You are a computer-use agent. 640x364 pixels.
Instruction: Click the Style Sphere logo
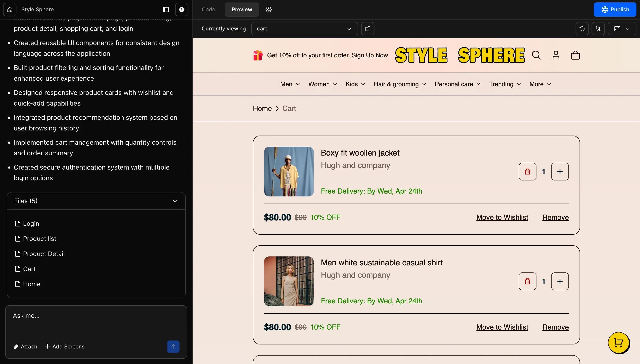point(460,55)
